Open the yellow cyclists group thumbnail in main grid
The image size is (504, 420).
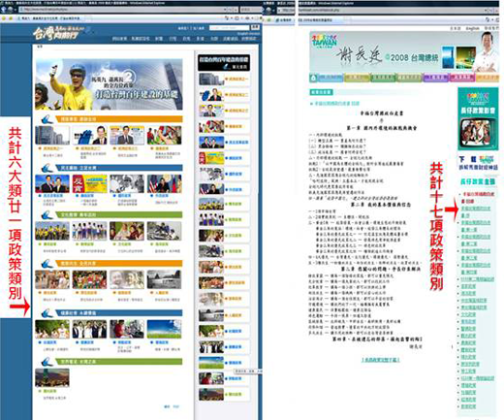pyautogui.click(x=52, y=231)
